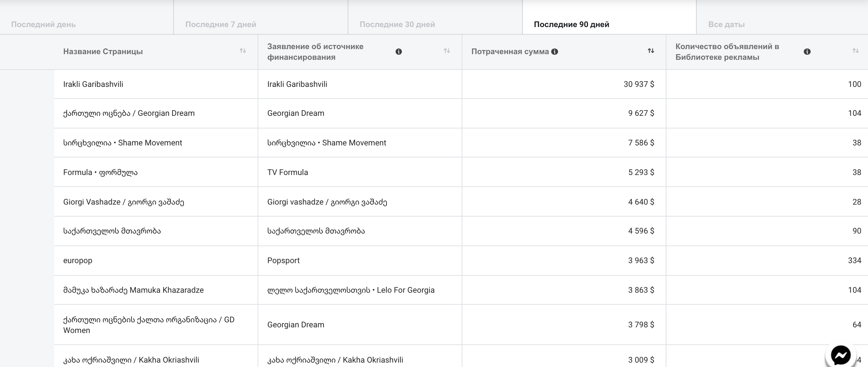868x367 pixels.
Task: Open info icon next to Потраченная сумма
Action: 555,52
